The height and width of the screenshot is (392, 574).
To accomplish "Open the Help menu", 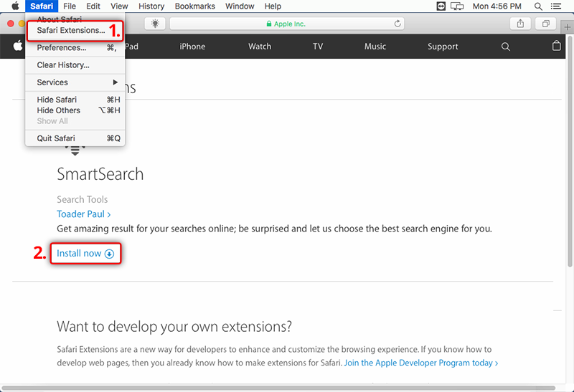I will pos(273,6).
